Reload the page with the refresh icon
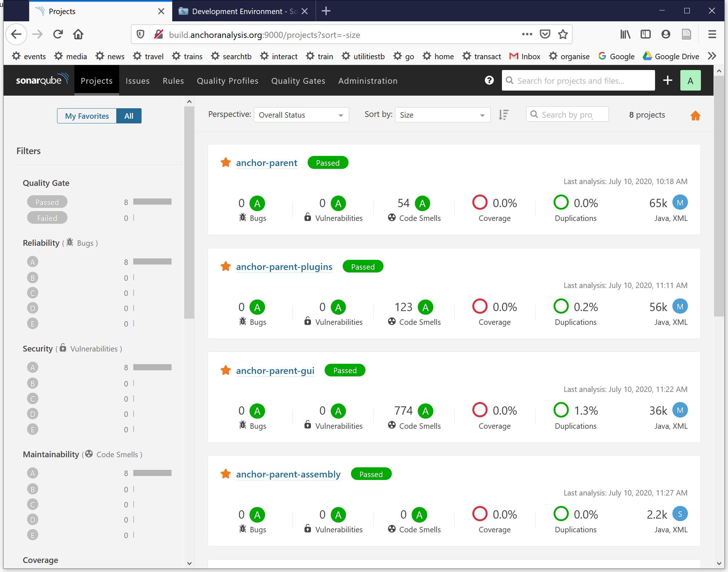Viewport: 728px width, 572px height. (x=58, y=34)
